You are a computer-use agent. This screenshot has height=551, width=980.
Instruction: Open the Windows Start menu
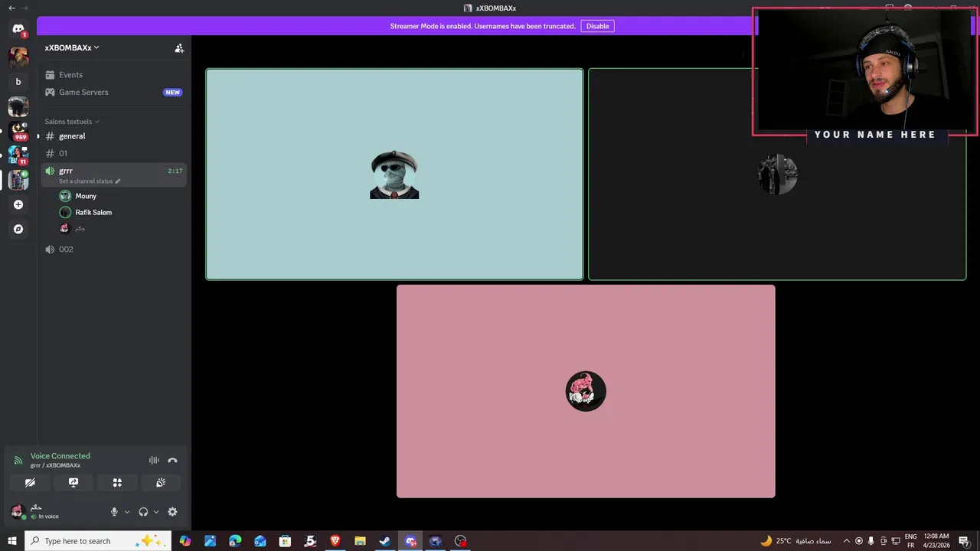(x=12, y=541)
